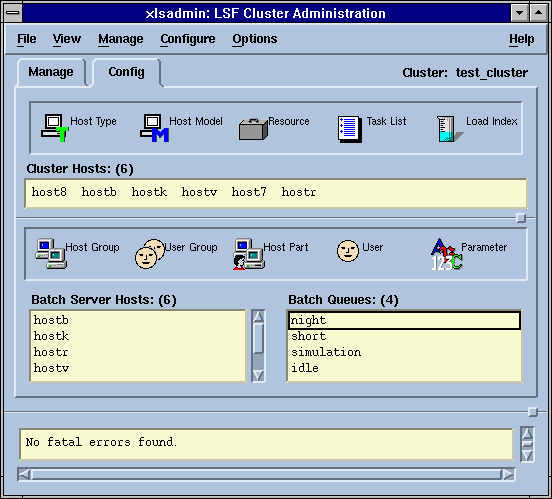The height and width of the screenshot is (499, 552).
Task: Click the pane sash handle below Cluster Hosts
Action: coord(521,218)
